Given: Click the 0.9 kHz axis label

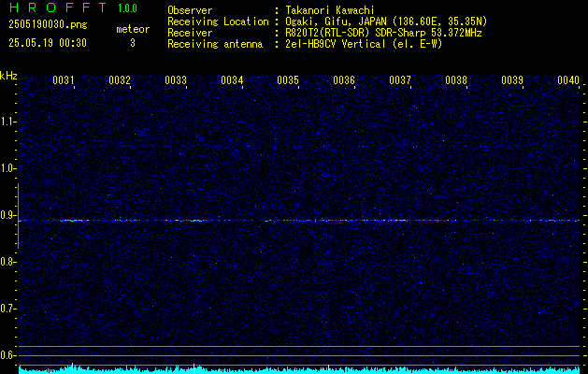Looking at the screenshot, I should (x=7, y=215).
